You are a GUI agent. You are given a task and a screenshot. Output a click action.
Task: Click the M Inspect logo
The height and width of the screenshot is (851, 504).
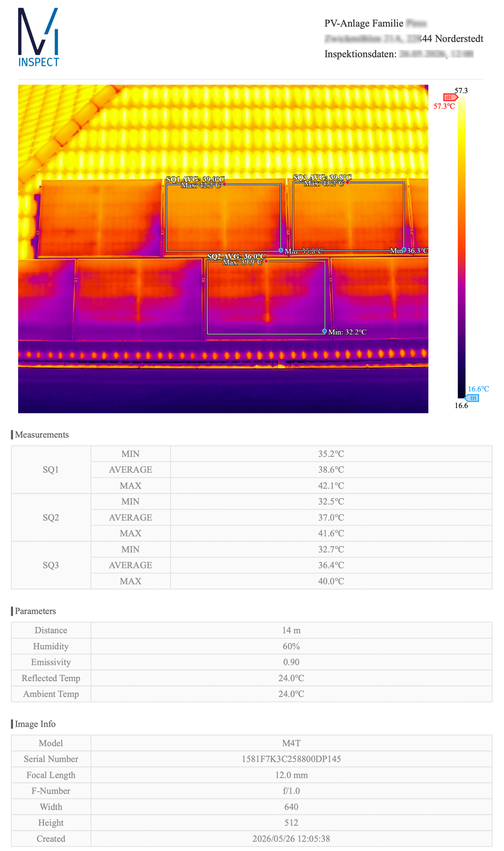coord(38,37)
